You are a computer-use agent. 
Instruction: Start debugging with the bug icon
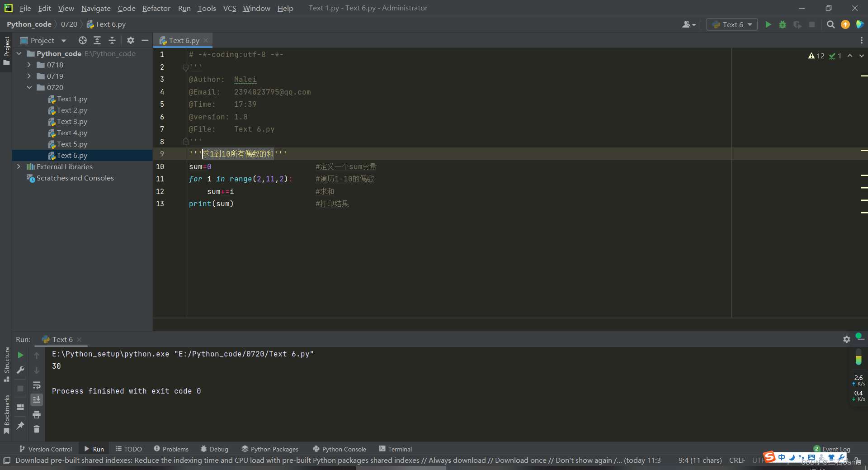(x=783, y=24)
